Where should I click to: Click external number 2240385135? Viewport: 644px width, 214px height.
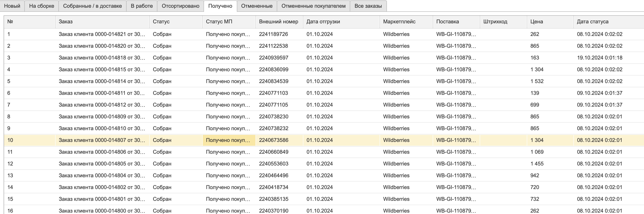coord(274,199)
